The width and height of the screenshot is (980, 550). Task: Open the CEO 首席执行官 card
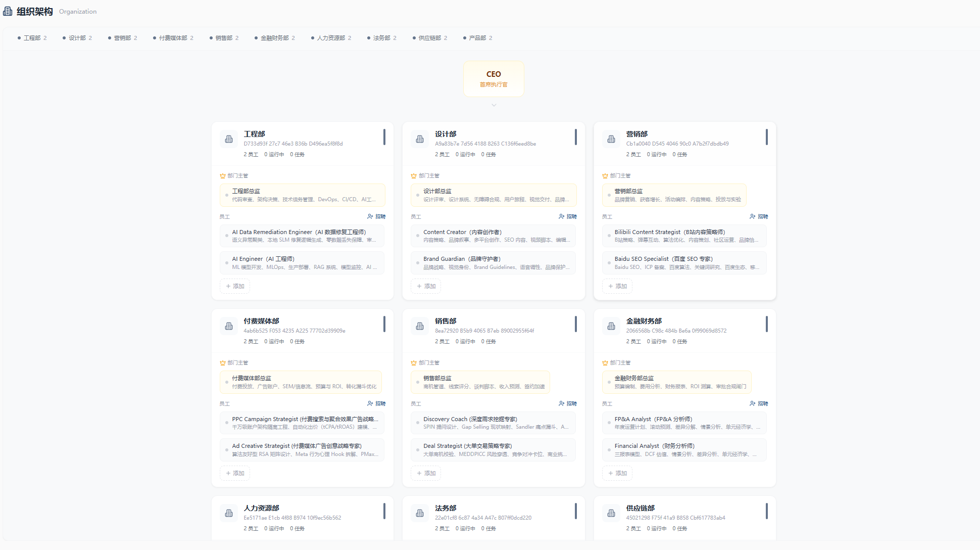coord(494,78)
